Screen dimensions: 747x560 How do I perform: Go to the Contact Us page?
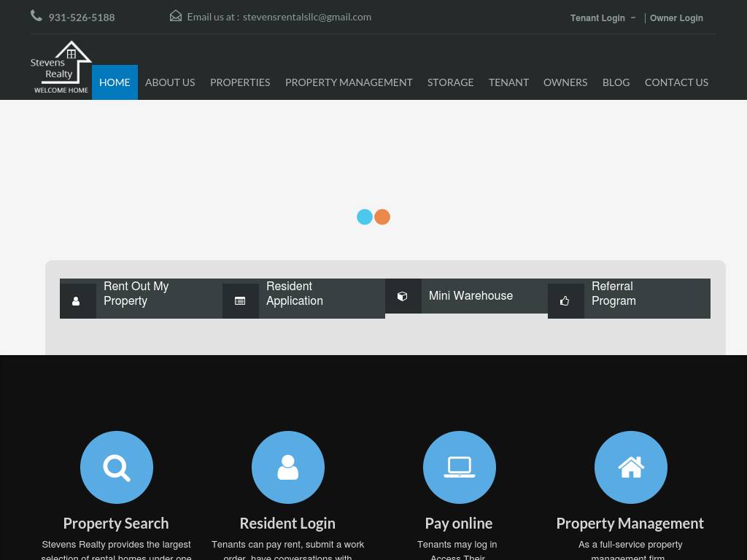click(676, 82)
